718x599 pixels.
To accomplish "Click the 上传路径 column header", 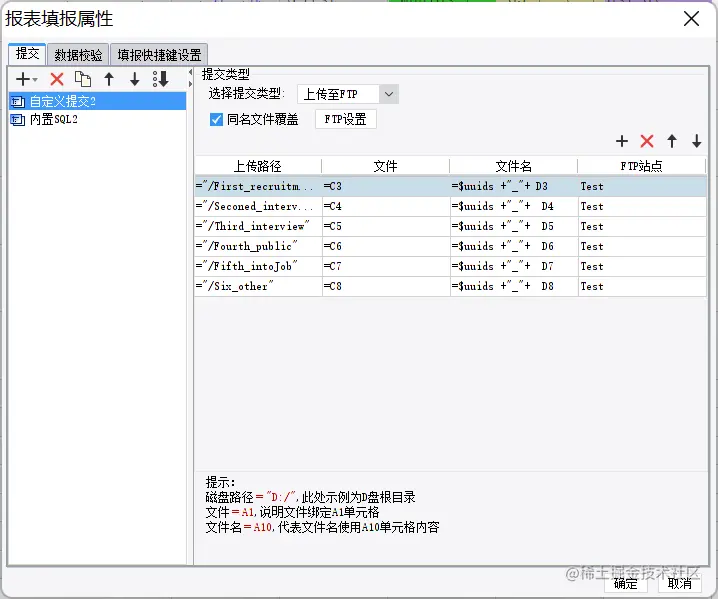I will click(258, 166).
